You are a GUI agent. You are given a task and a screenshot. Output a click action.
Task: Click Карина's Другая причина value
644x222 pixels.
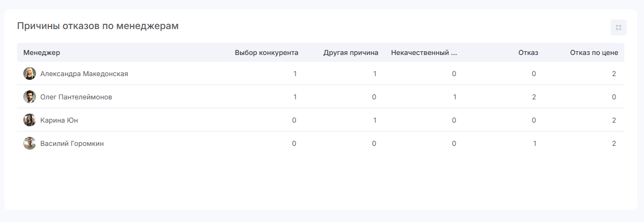pyautogui.click(x=374, y=121)
